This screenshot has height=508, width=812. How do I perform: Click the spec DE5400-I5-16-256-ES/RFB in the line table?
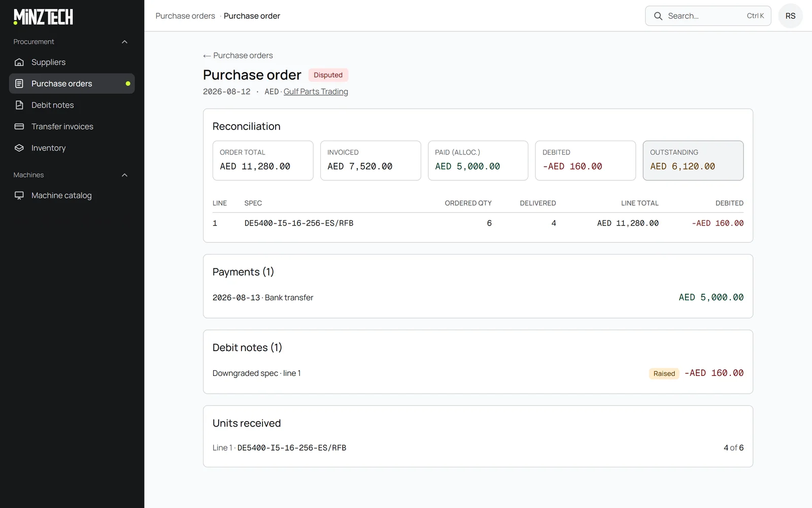tap(299, 223)
